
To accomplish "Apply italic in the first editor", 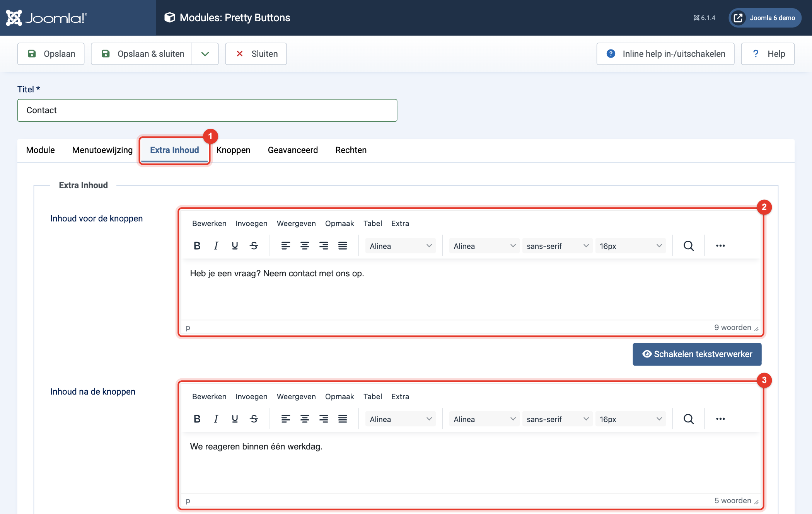I will coord(216,246).
